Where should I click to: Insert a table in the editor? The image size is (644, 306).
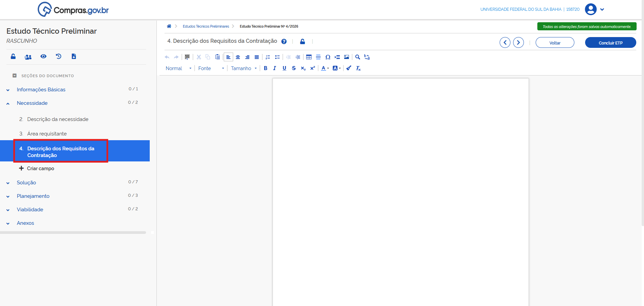coord(309,57)
